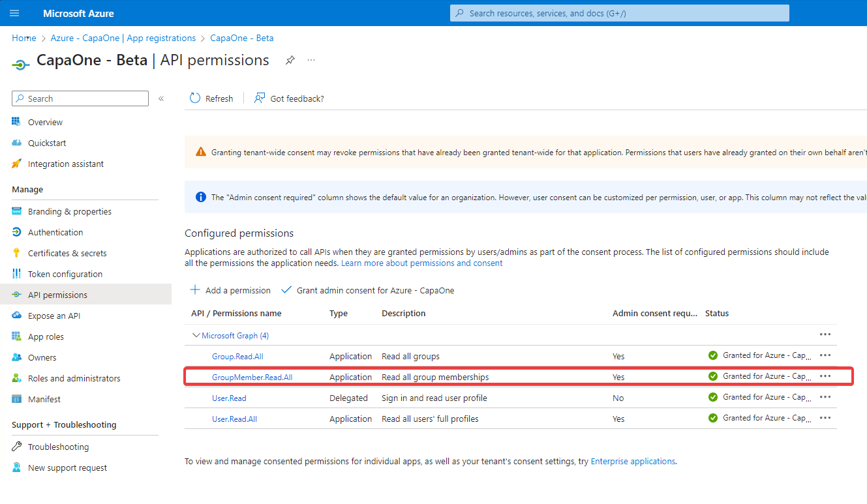Open the Azure portal hamburger menu
Screen dimensions: 867x504
(x=15, y=13)
